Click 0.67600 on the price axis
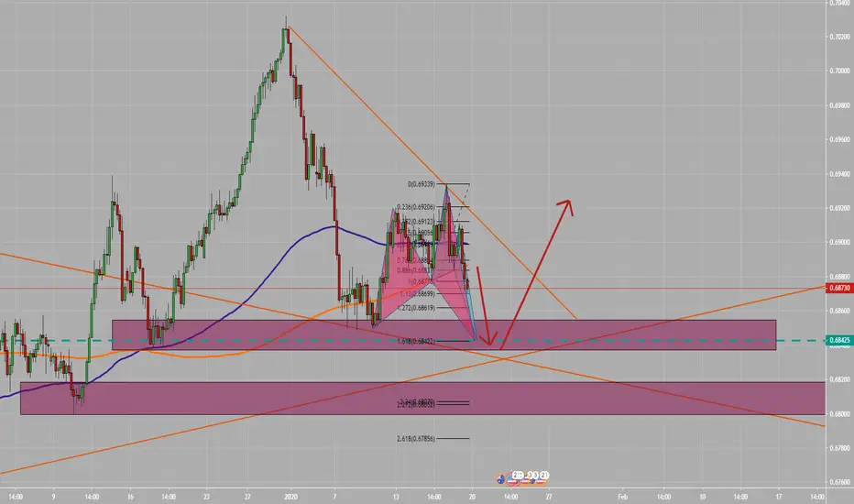The height and width of the screenshot is (504, 854). click(x=839, y=482)
